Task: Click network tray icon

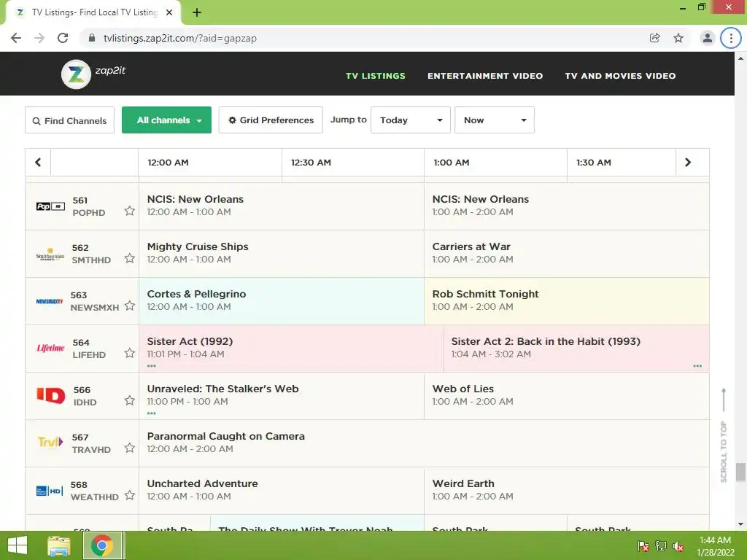Action: pos(661,545)
